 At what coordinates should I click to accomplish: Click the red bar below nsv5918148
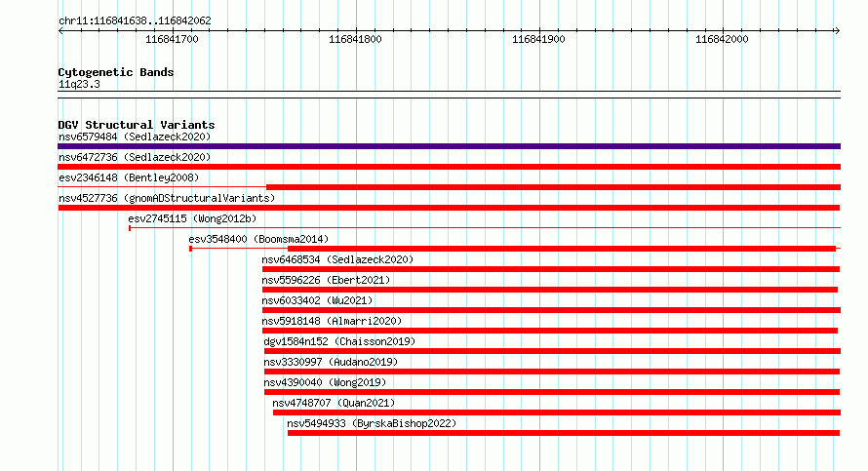point(550,331)
